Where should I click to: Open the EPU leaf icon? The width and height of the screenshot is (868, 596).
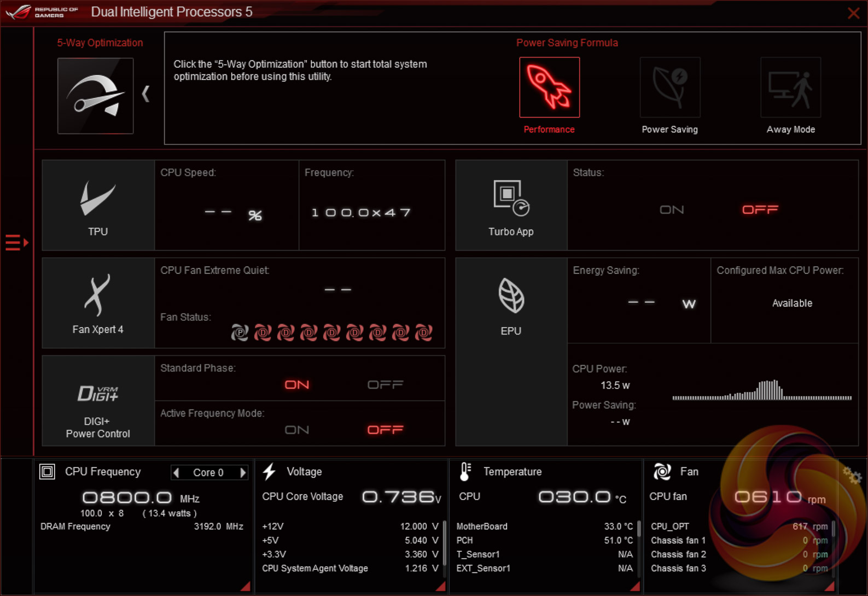tap(511, 296)
